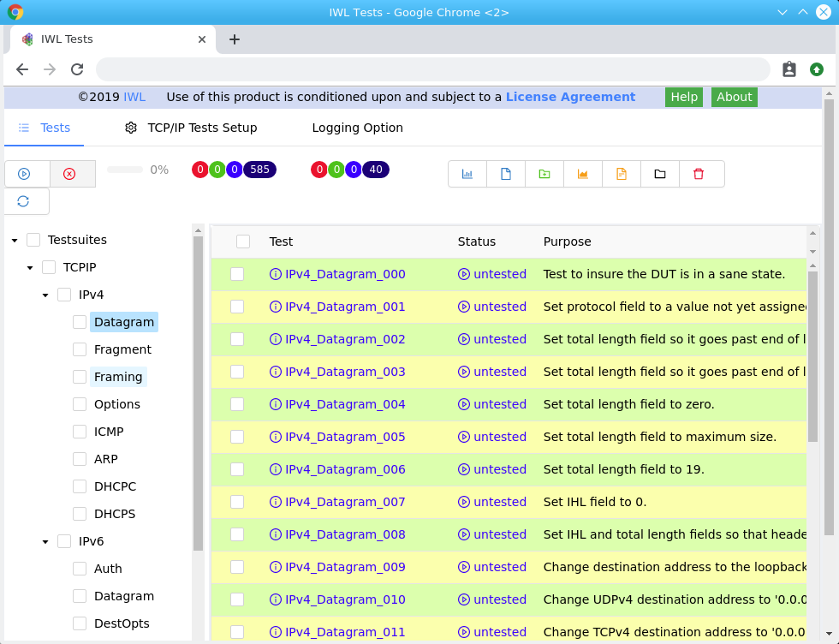Image resolution: width=839 pixels, height=644 pixels.
Task: Open the License Agreement link
Action: pyautogui.click(x=570, y=97)
